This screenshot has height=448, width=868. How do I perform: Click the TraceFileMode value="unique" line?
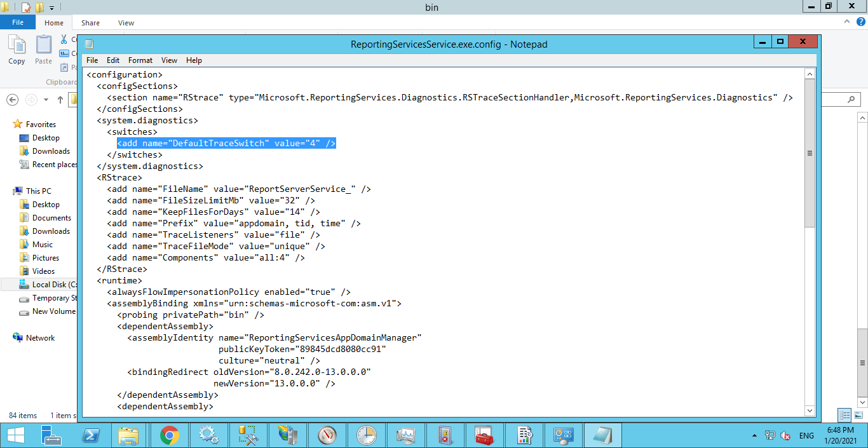click(x=216, y=247)
